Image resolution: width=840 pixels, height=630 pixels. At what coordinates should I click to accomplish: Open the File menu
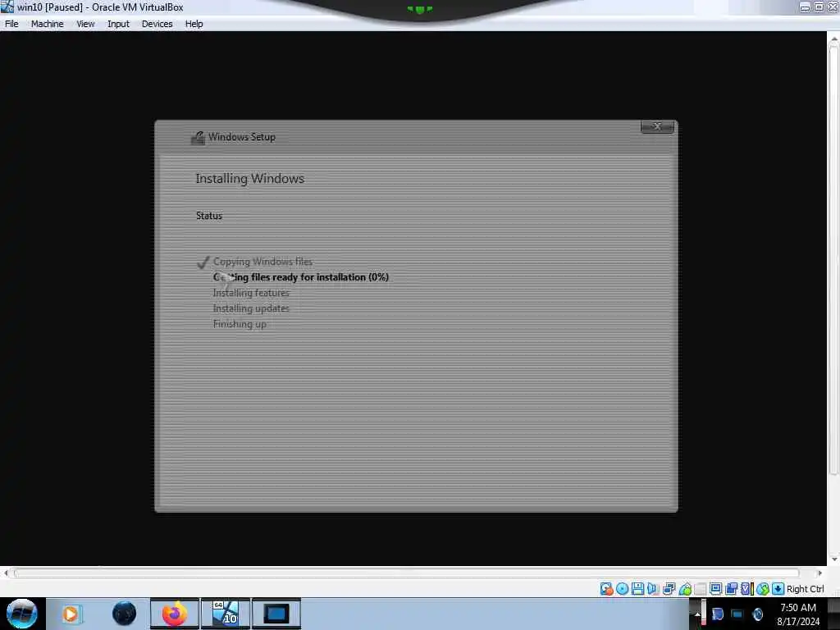(11, 24)
